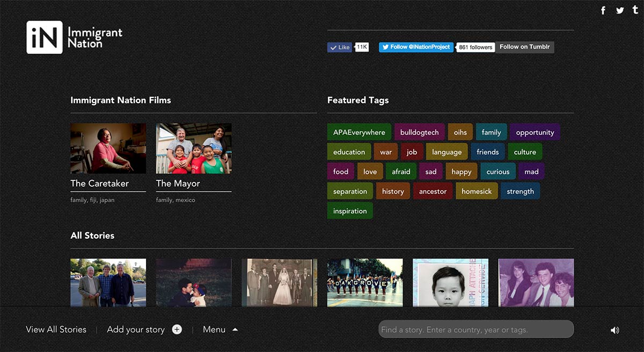This screenshot has width=644, height=352.
Task: Open the Facebook icon in top corner
Action: coord(603,11)
